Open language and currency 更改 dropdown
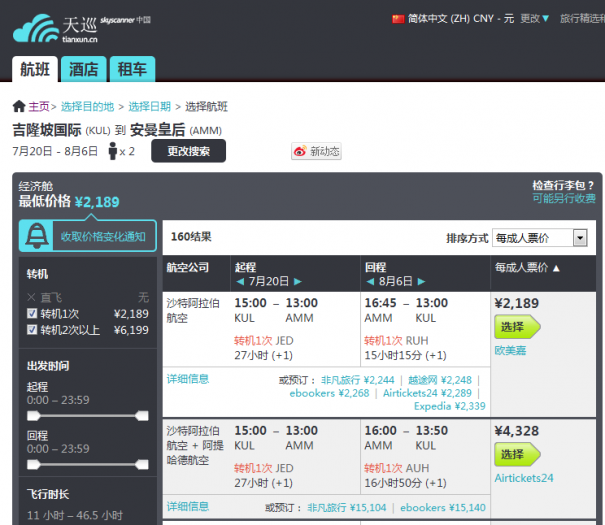Screen dimensions: 605x525 pos(534,19)
